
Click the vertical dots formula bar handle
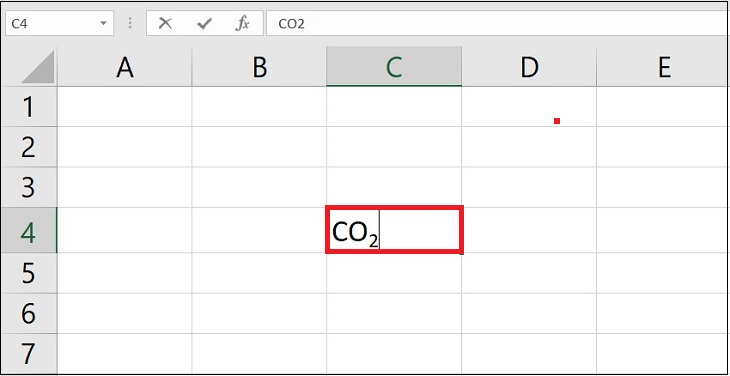coord(130,23)
